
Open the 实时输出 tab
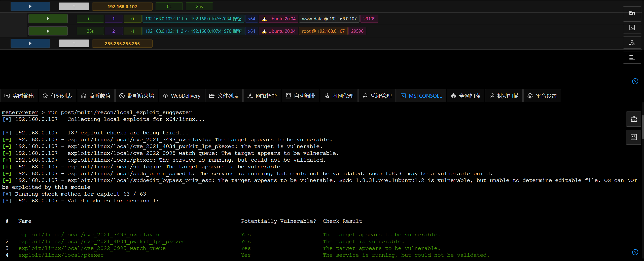coord(19,96)
